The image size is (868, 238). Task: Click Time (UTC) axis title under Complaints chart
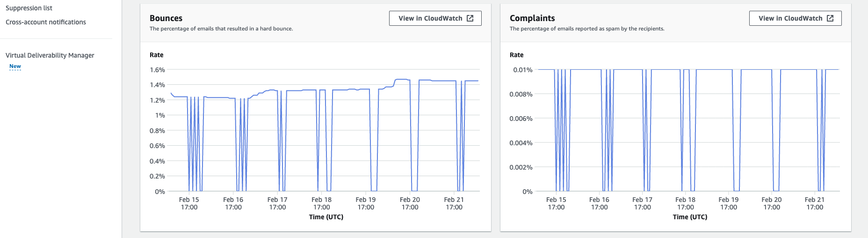tap(690, 217)
